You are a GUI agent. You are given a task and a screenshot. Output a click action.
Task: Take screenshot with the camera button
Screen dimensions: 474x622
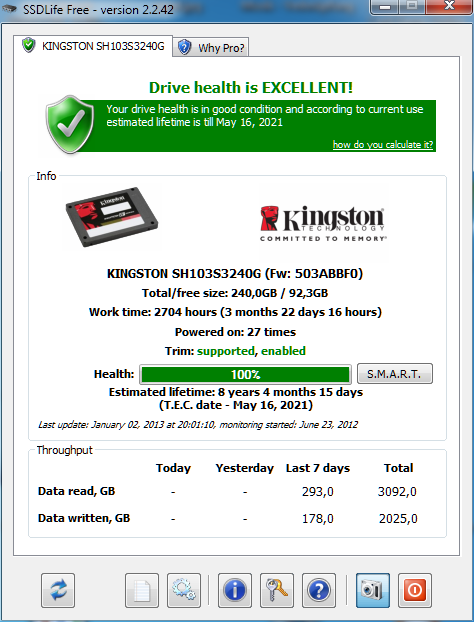click(373, 590)
